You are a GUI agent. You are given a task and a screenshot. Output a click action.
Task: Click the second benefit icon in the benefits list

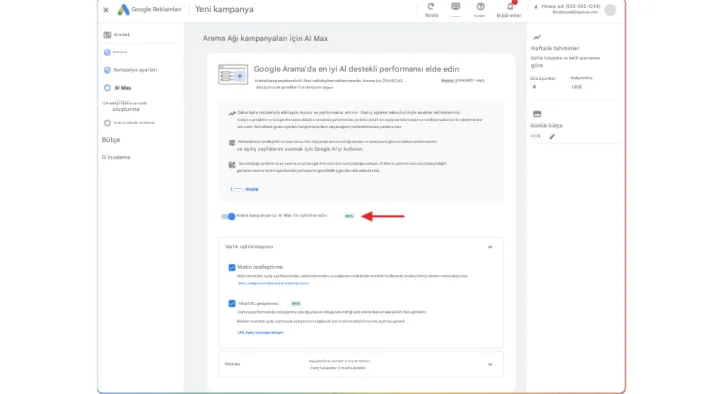[232, 143]
